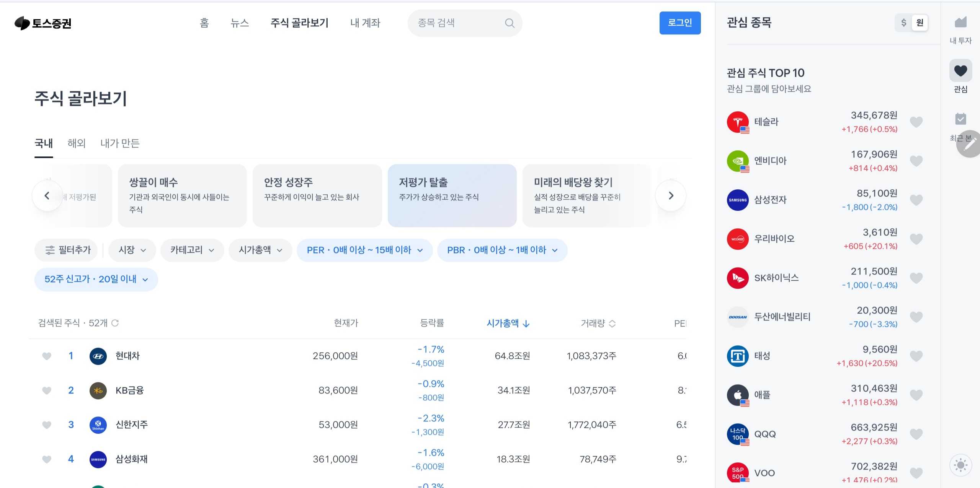Toggle favorite heart for 엔비디아
Image resolution: width=980 pixels, height=488 pixels.
916,161
